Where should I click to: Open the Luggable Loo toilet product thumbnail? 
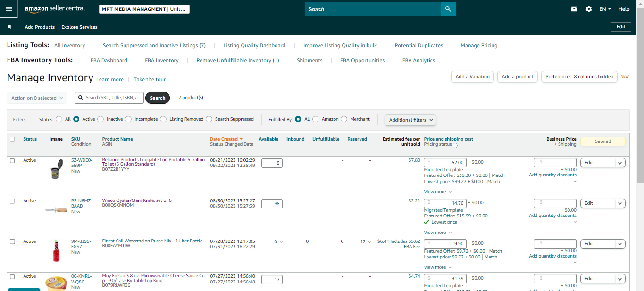[x=56, y=168]
